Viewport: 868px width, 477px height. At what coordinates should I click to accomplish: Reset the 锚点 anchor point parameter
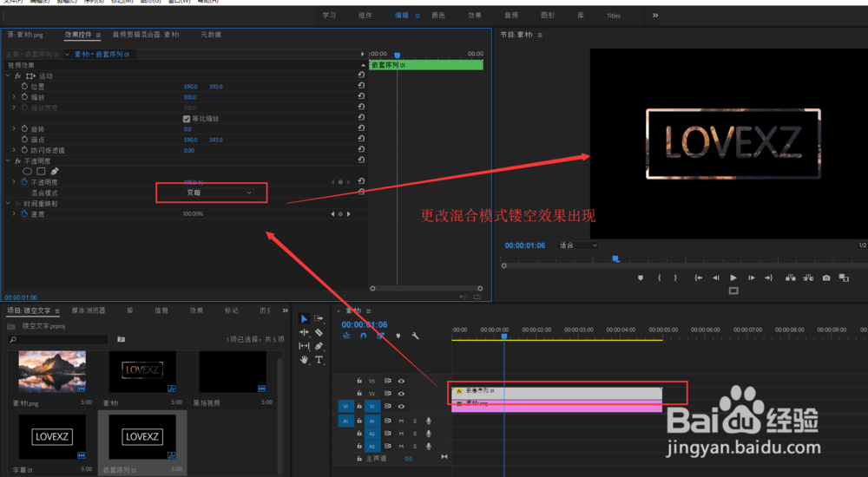(361, 139)
